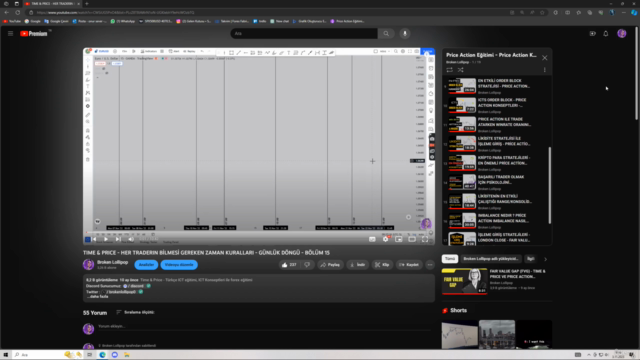Open the Create video icon
The width and height of the screenshot is (640, 360).
click(x=593, y=33)
